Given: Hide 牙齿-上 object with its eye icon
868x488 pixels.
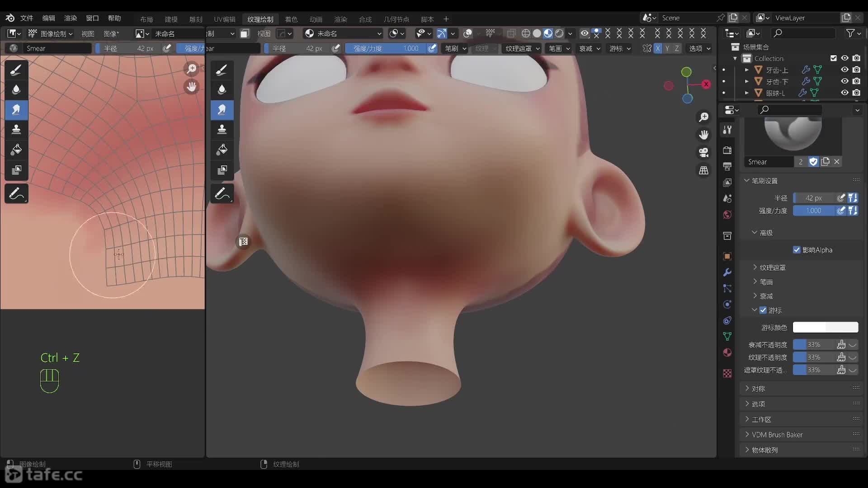Looking at the screenshot, I should point(844,70).
